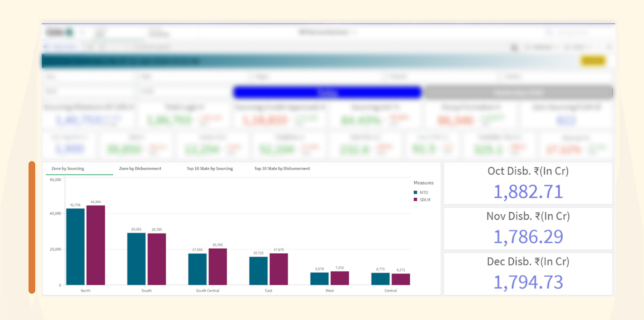Click the wide blue toggle button
Image resolution: width=644 pixels, height=320 pixels.
(x=328, y=92)
